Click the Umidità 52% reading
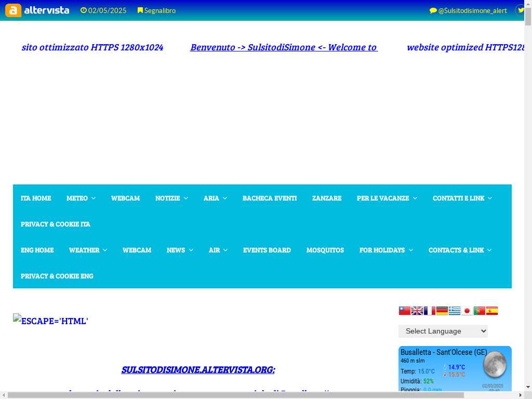The image size is (532, 399). tap(417, 381)
